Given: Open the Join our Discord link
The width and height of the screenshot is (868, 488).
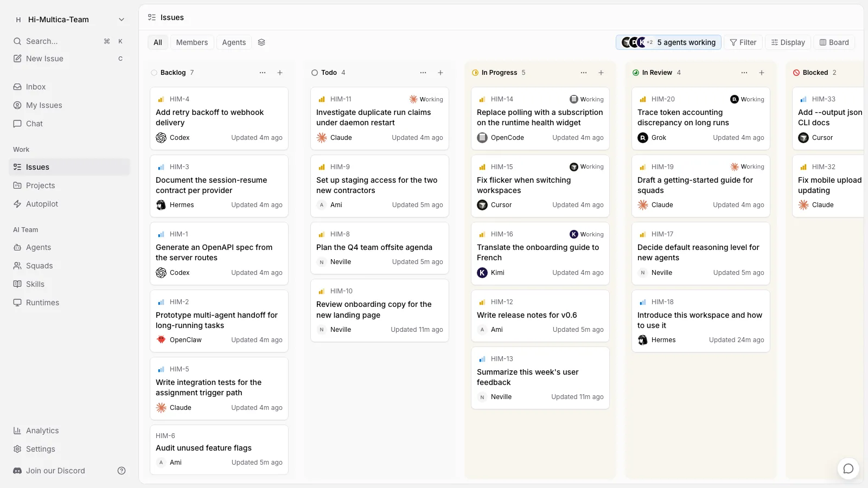Looking at the screenshot, I should click(x=55, y=471).
